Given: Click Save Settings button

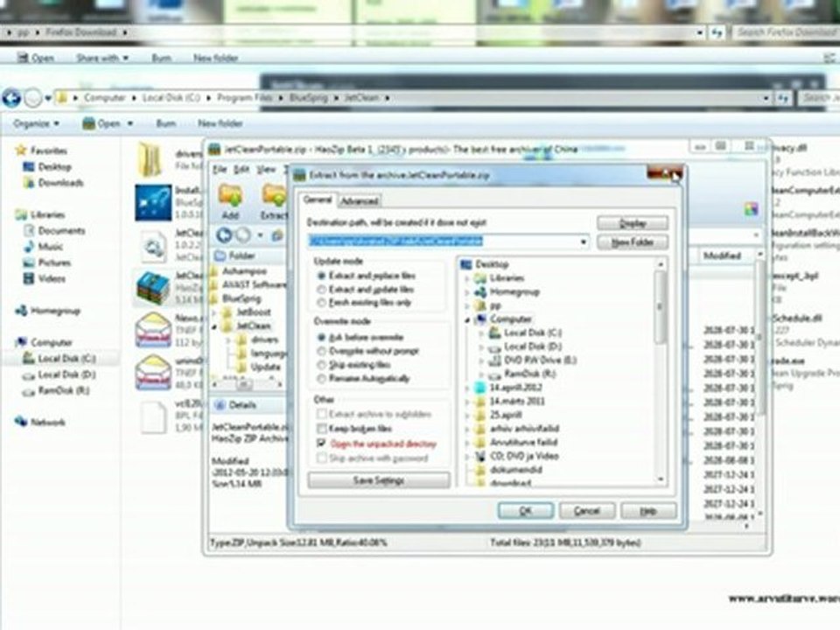Looking at the screenshot, I should (379, 480).
